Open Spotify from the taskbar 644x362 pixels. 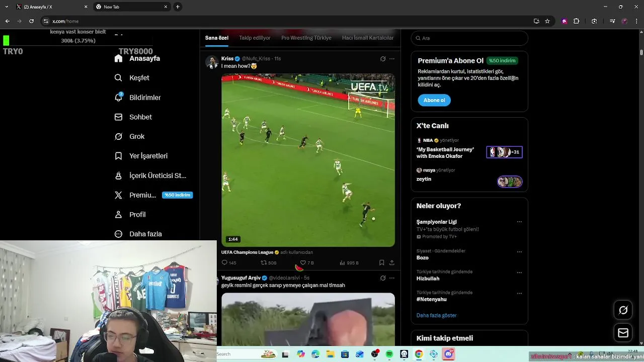click(389, 354)
